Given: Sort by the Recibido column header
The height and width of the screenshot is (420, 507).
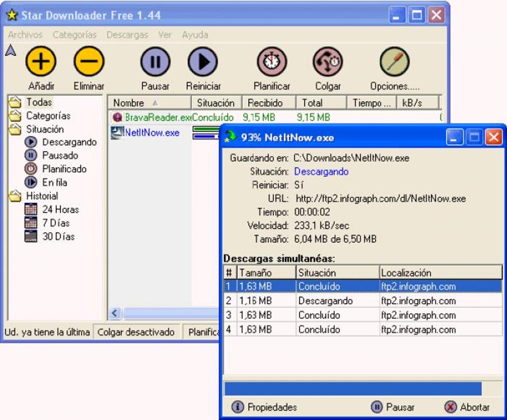Looking at the screenshot, I should pos(269,103).
